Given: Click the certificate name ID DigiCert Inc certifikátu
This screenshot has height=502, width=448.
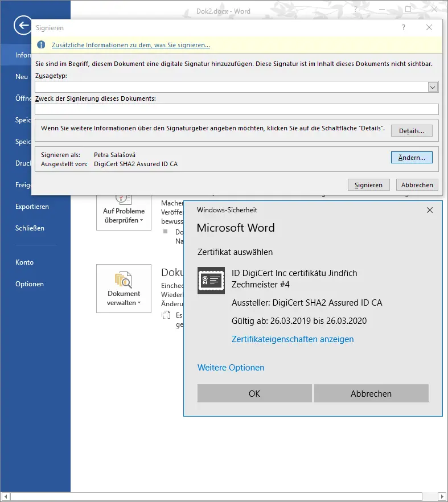Looking at the screenshot, I should pos(294,279).
